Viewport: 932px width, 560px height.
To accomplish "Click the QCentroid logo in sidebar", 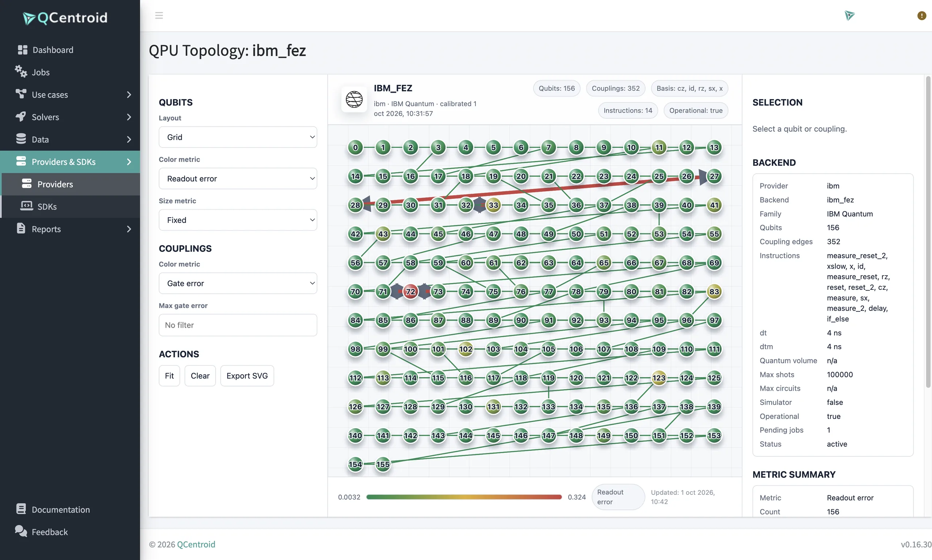I will pyautogui.click(x=65, y=18).
